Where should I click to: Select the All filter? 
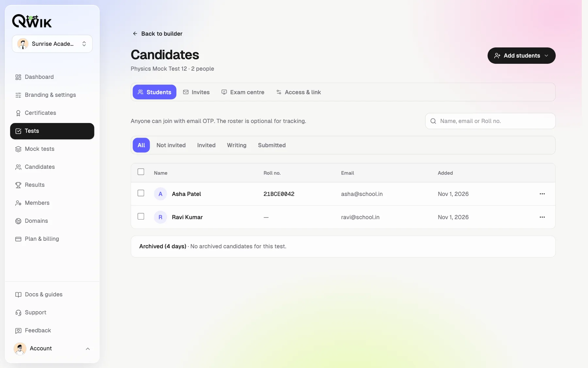[141, 145]
